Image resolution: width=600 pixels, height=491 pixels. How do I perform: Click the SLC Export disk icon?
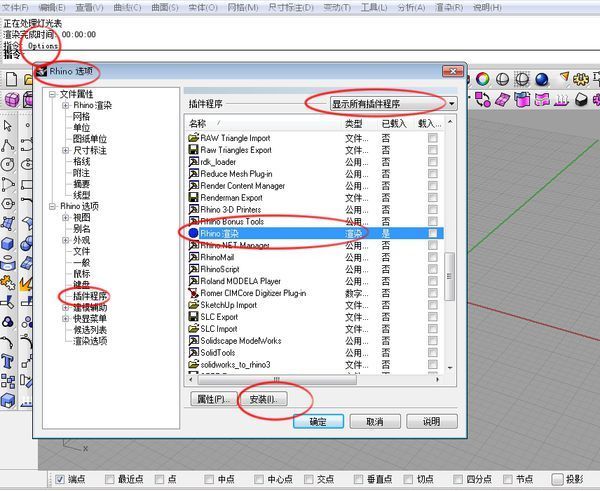pyautogui.click(x=194, y=316)
